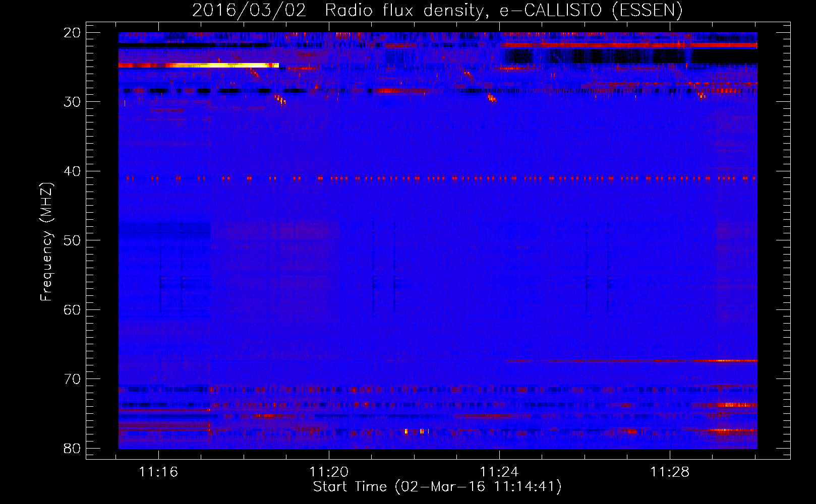Click the 30 frequency tick label
This screenshot has width=816, height=504.
coord(72,102)
